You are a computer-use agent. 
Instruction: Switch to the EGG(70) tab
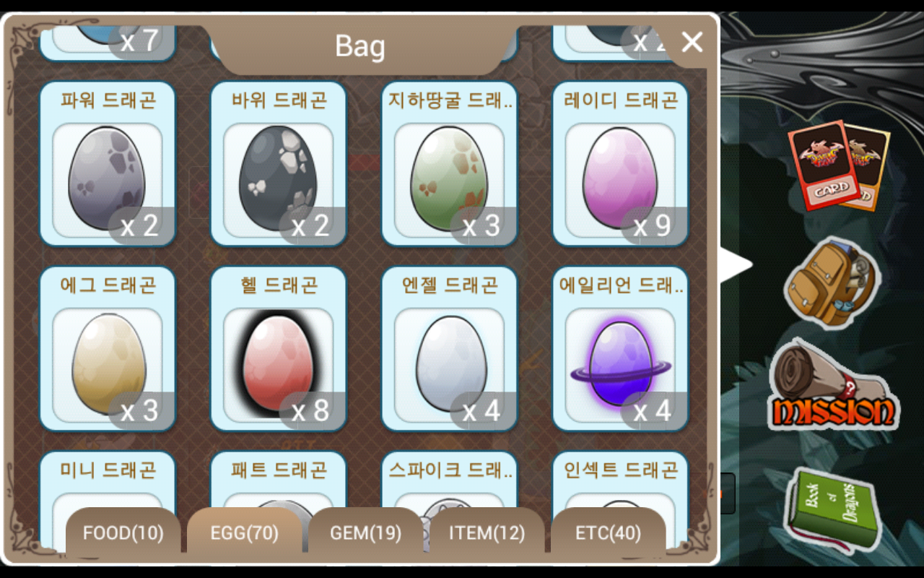click(245, 533)
